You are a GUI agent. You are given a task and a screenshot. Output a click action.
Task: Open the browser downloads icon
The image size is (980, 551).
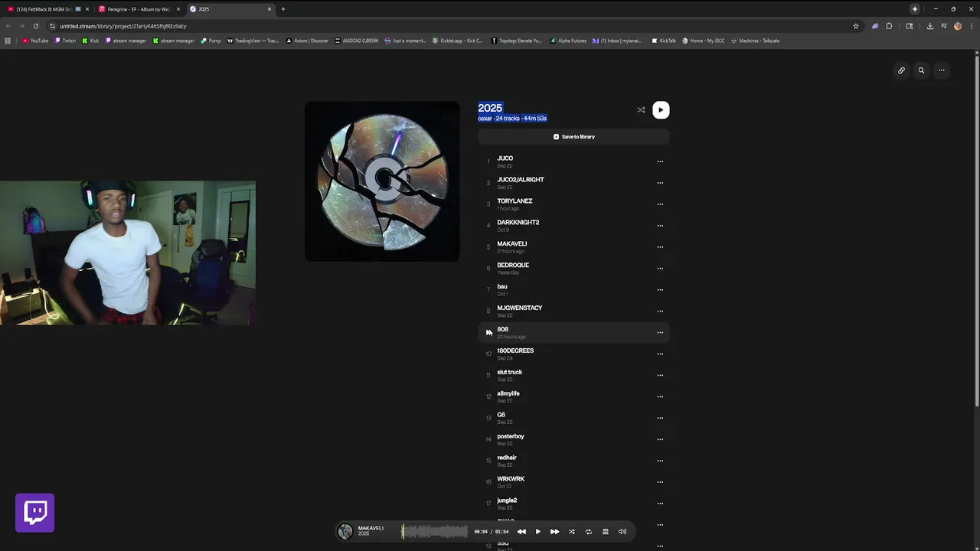[x=929, y=26]
